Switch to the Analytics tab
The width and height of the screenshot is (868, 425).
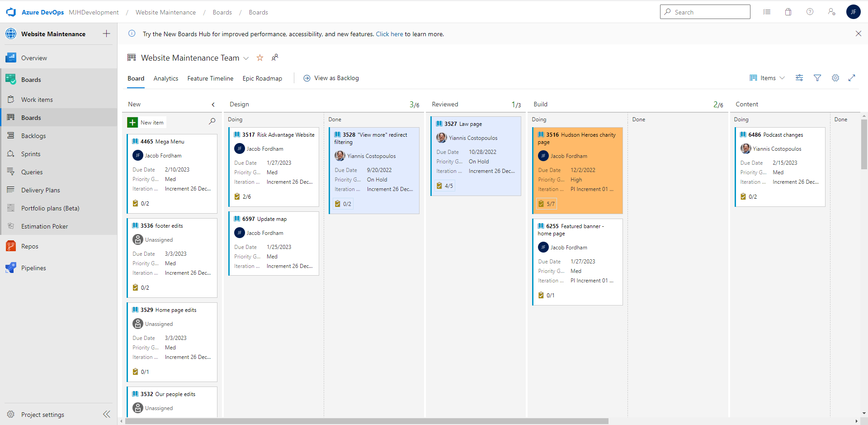[x=165, y=78]
